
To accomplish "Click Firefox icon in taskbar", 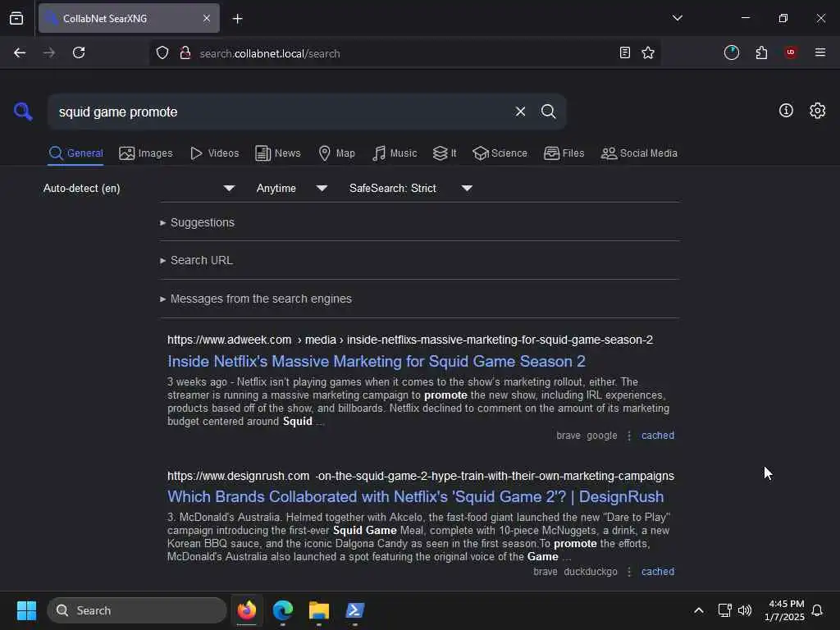I will (x=247, y=610).
